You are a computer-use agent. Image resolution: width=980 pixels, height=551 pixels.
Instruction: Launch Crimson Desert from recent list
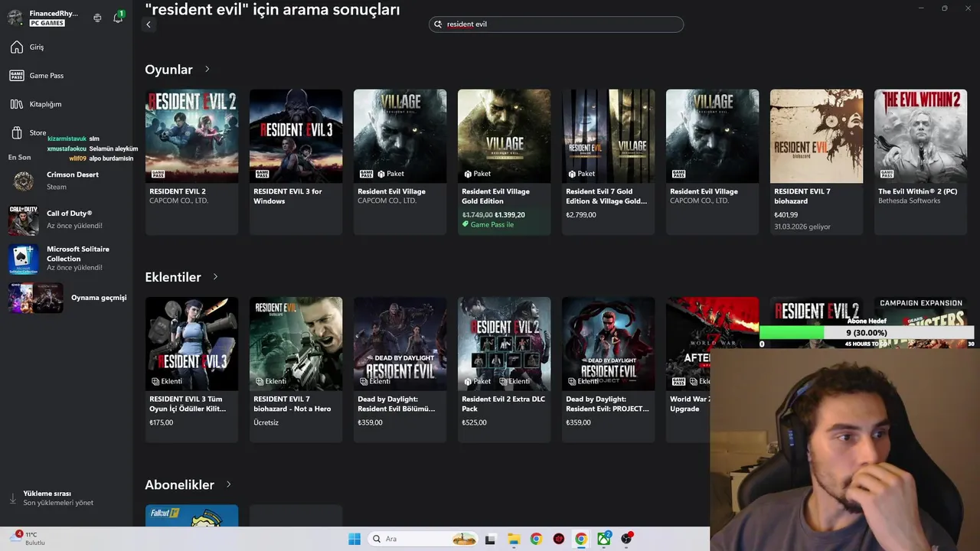67,181
